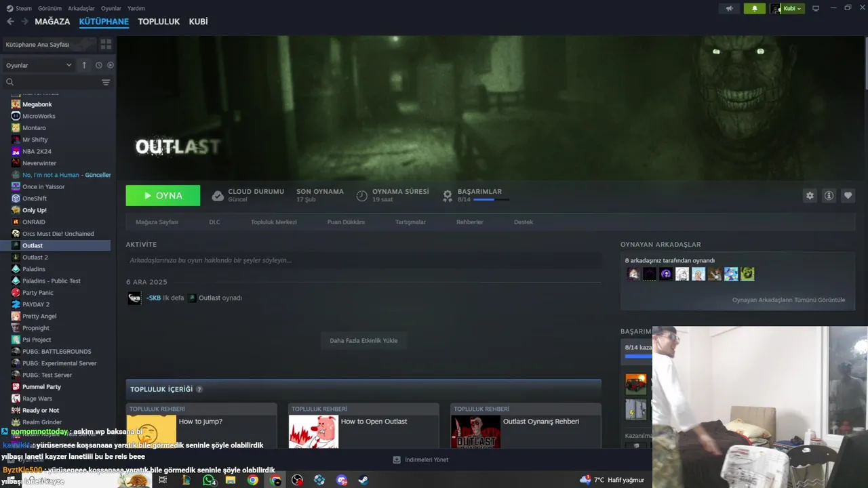Switch library to grid collections view
868x488 pixels.
coord(106,44)
